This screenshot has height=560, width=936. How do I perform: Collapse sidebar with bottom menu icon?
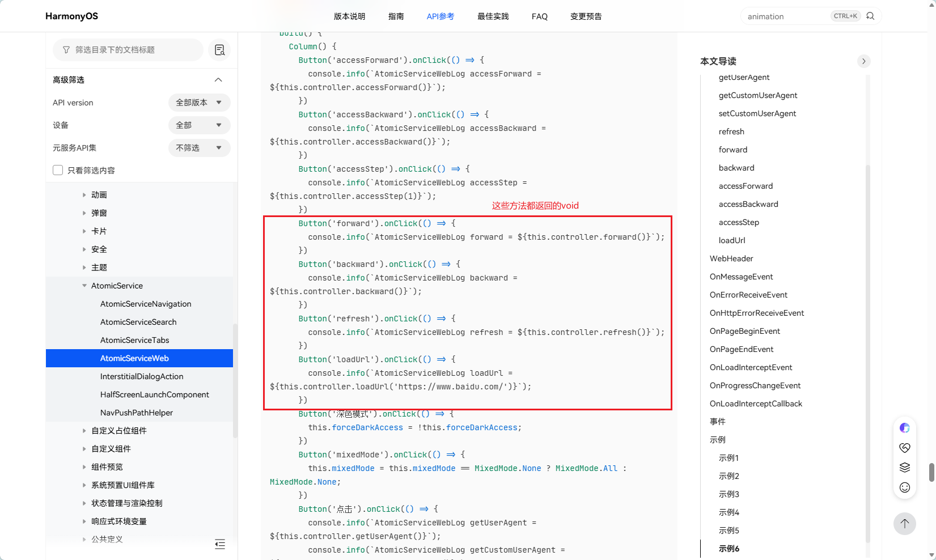coord(220,544)
